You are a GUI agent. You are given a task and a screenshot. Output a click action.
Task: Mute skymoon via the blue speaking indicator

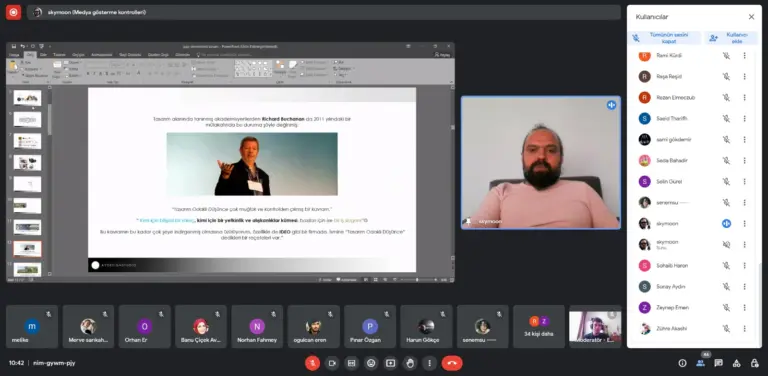726,223
